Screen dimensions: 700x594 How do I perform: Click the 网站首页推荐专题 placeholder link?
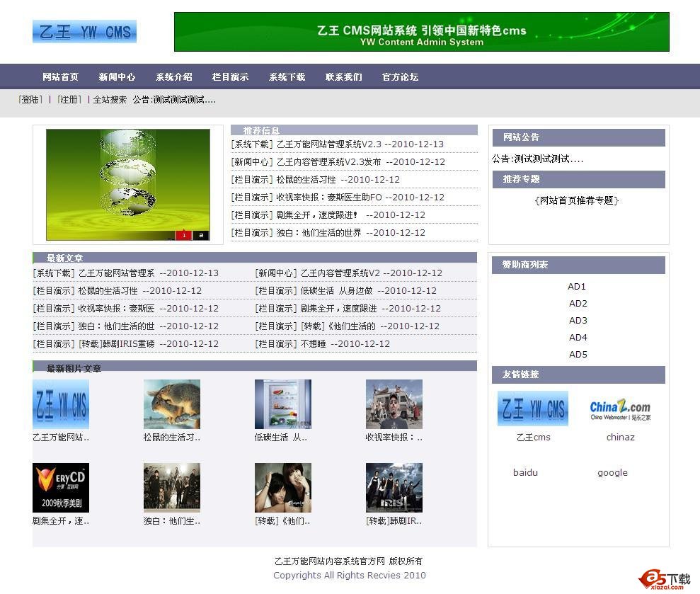577,200
